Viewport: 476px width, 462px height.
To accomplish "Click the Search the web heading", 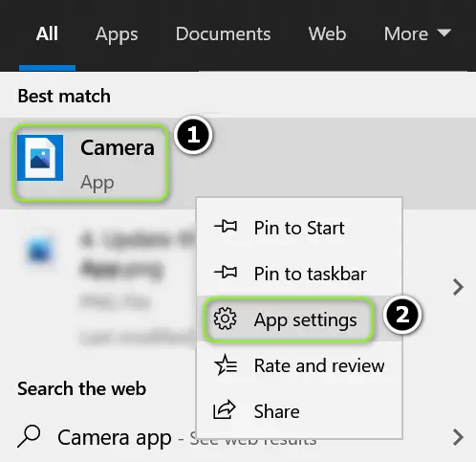I will click(x=82, y=388).
